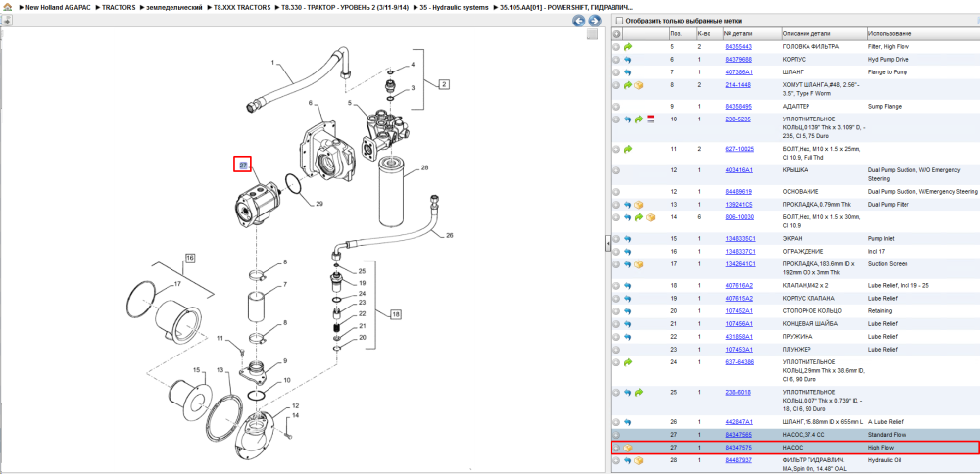Sort by the 'Использование' column header
This screenshot has height=474, width=980.
point(922,33)
